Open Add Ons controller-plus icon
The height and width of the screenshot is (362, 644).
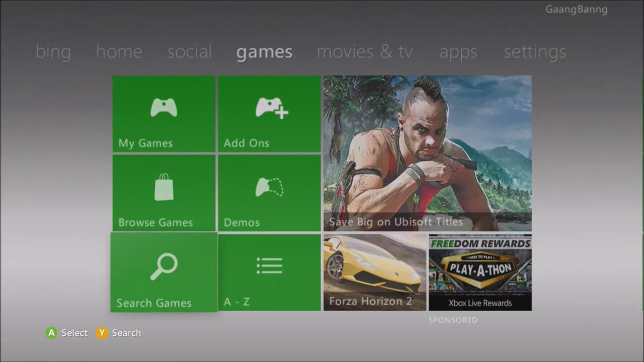[x=272, y=108]
